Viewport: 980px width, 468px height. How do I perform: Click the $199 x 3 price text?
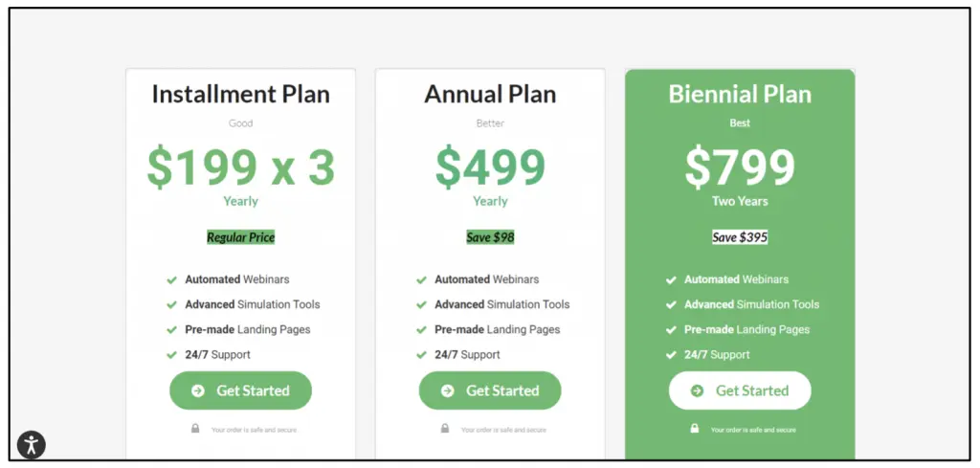pos(240,167)
